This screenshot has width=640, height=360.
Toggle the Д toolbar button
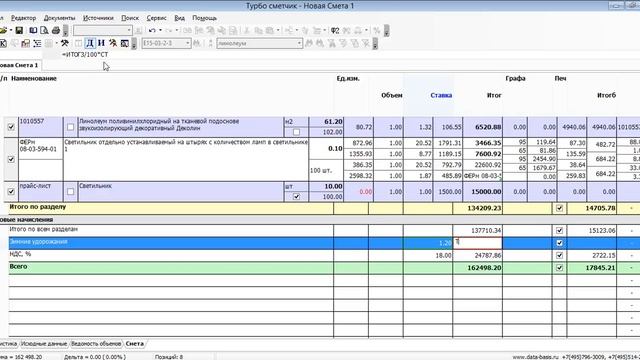[x=90, y=43]
